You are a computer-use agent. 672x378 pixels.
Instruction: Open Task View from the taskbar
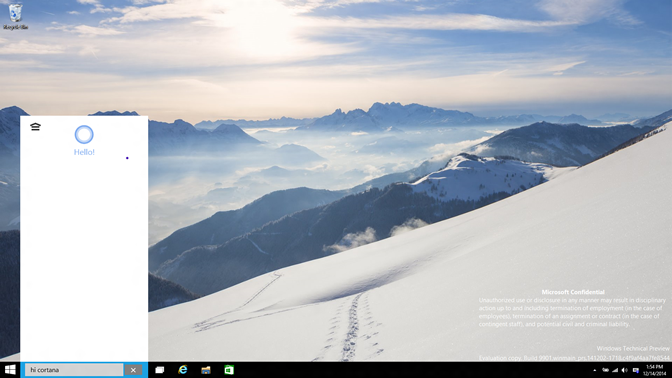[x=160, y=370]
